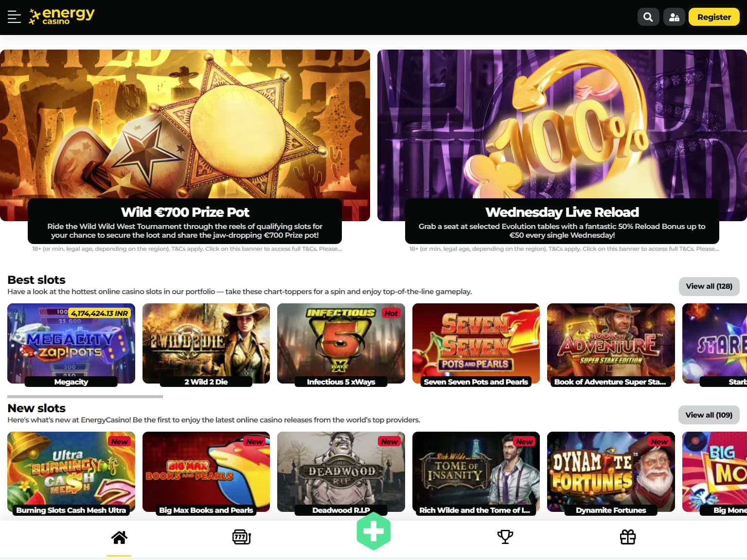Tap the green plus deposit icon
Viewport: 747px width, 560px height.
373,531
